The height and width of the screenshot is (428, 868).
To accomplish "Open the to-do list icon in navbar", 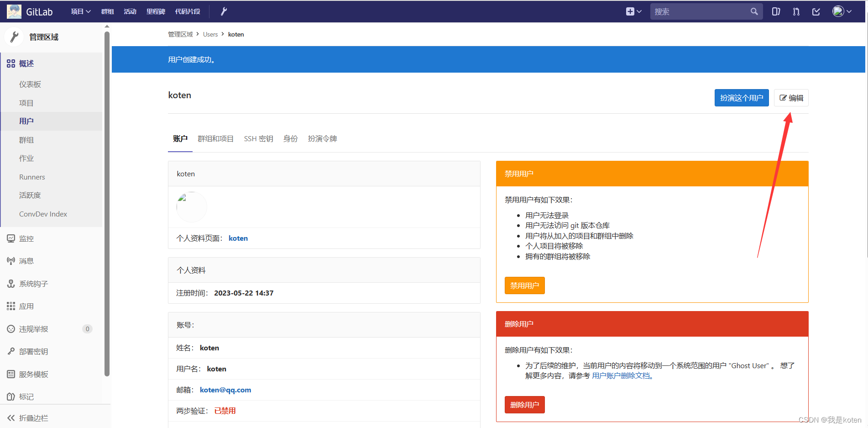I will [x=816, y=11].
